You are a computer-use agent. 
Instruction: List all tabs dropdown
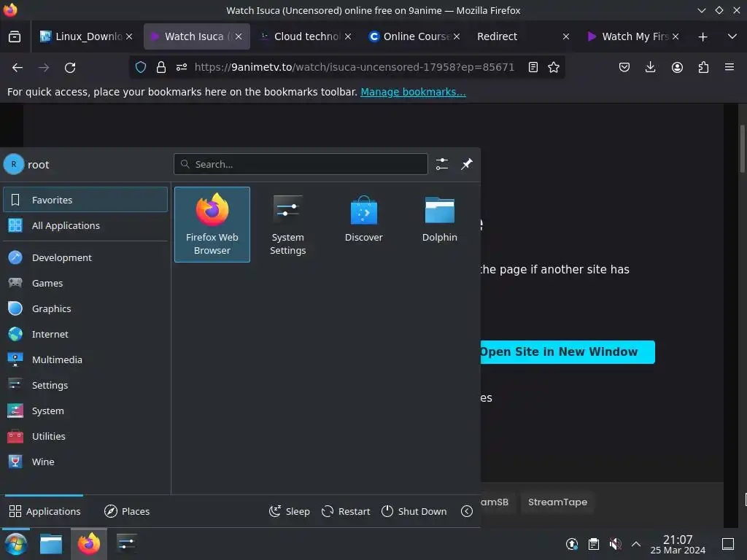pyautogui.click(x=732, y=36)
